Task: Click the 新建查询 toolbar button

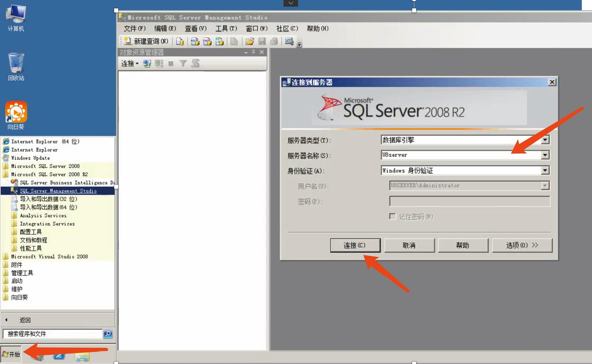Action: (146, 41)
